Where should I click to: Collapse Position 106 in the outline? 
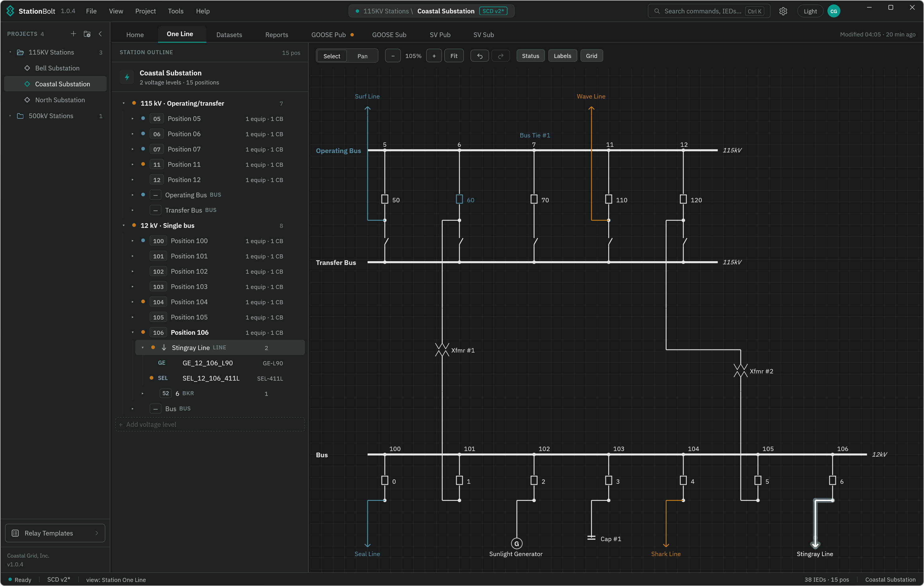tap(133, 332)
